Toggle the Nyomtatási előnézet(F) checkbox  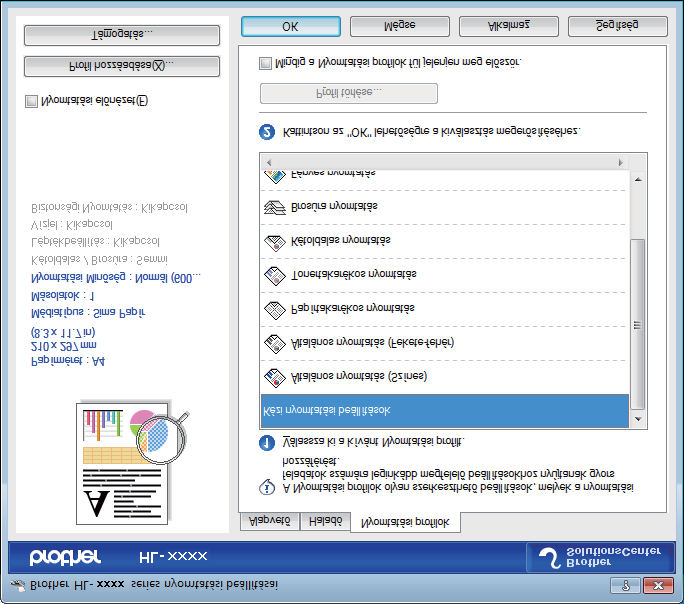[x=31, y=101]
